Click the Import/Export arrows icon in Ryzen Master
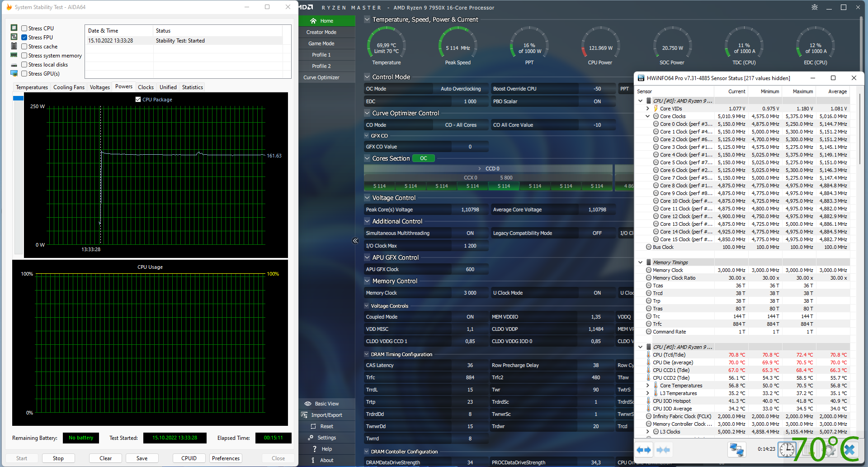Viewport: 868px width, 467px height. (304, 415)
